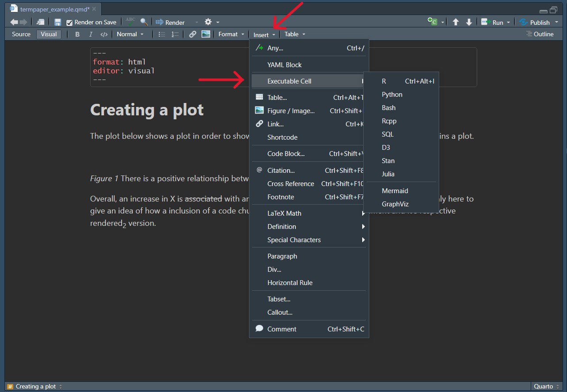Screen dimensions: 567x392
Task: Go to next chunk with down arrow
Action: point(469,22)
